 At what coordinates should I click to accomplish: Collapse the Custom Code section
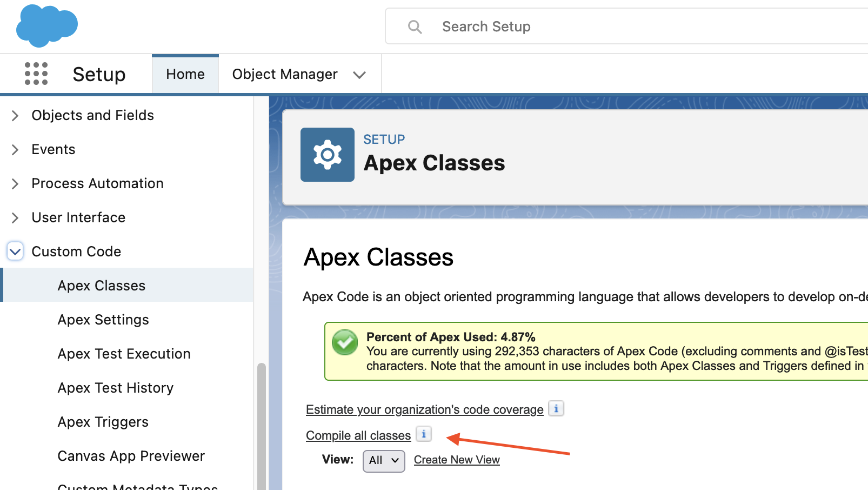click(15, 251)
